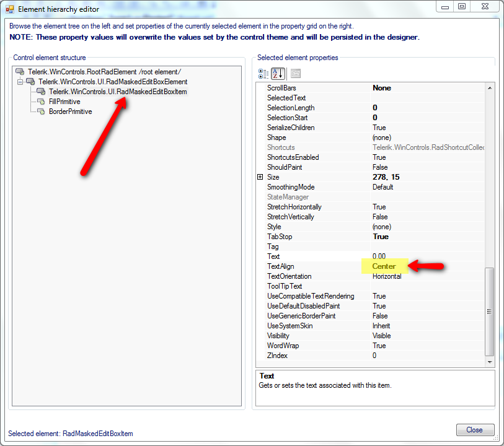The width and height of the screenshot is (504, 446).
Task: Change the TabStop True value
Action: point(428,237)
